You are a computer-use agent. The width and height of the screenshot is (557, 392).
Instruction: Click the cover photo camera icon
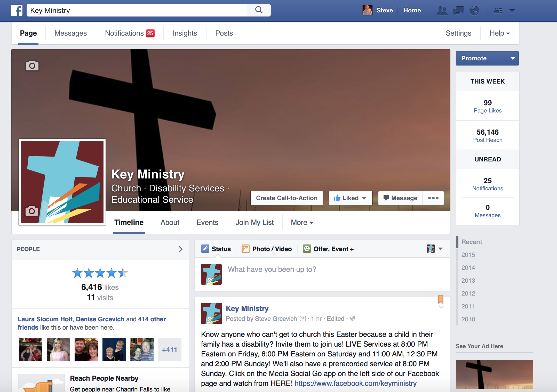pyautogui.click(x=32, y=66)
